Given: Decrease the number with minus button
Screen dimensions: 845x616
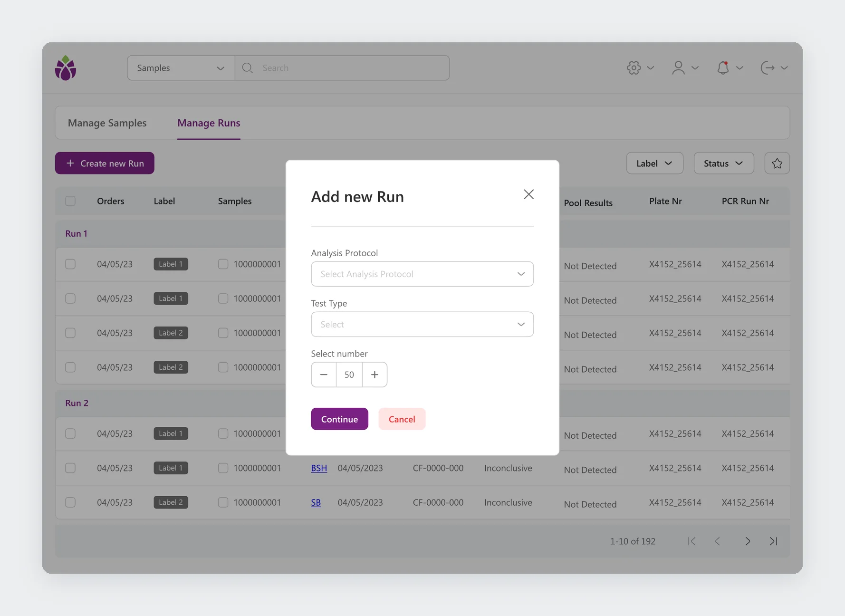Looking at the screenshot, I should (x=324, y=375).
